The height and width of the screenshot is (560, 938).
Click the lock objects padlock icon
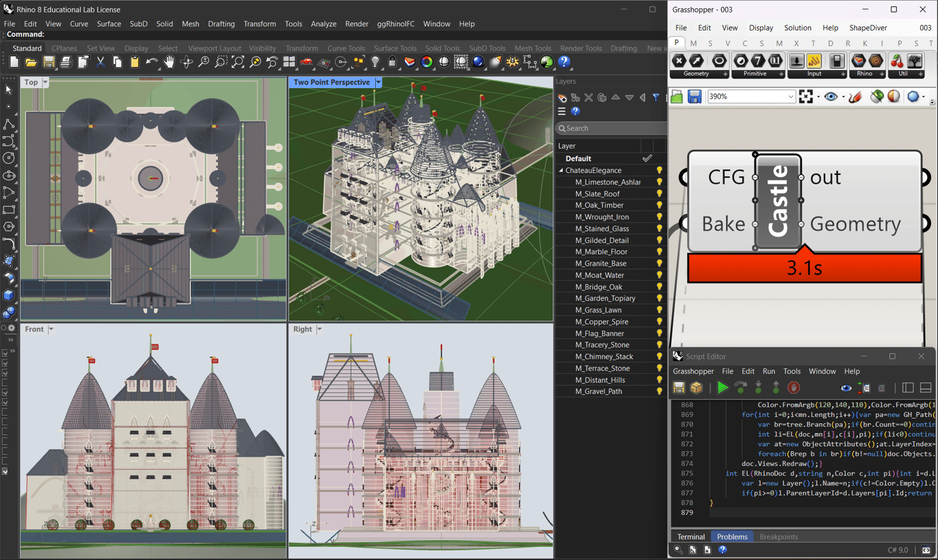point(392,62)
